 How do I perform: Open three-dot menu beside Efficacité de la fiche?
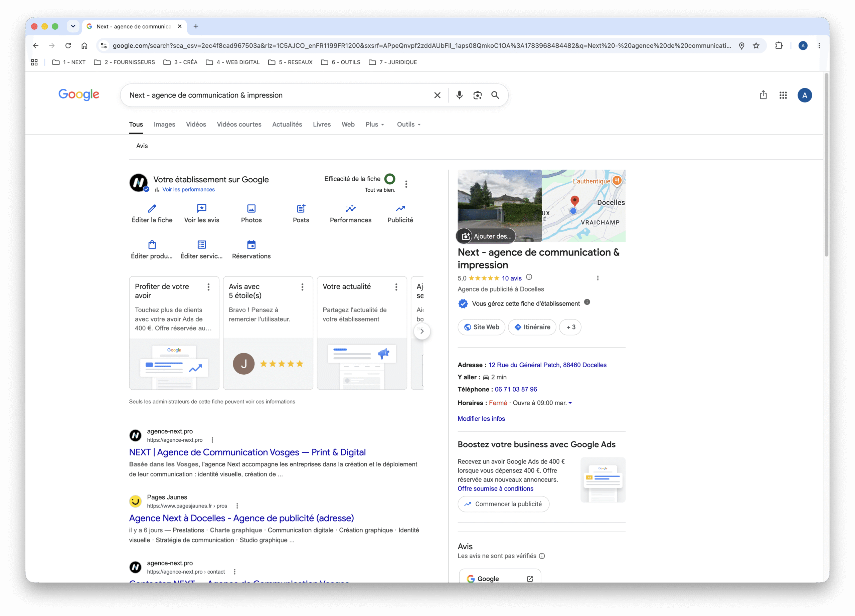[x=406, y=184]
